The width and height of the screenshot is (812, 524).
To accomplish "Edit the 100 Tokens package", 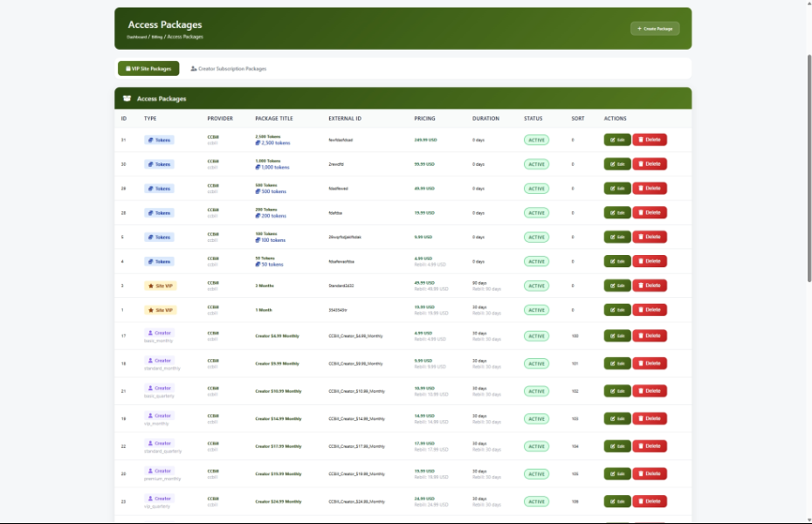I will (x=616, y=238).
